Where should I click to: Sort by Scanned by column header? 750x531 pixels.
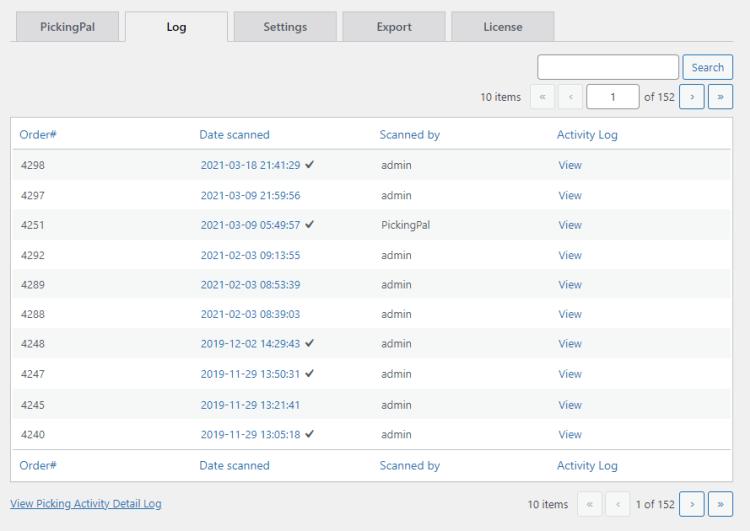pyautogui.click(x=409, y=135)
